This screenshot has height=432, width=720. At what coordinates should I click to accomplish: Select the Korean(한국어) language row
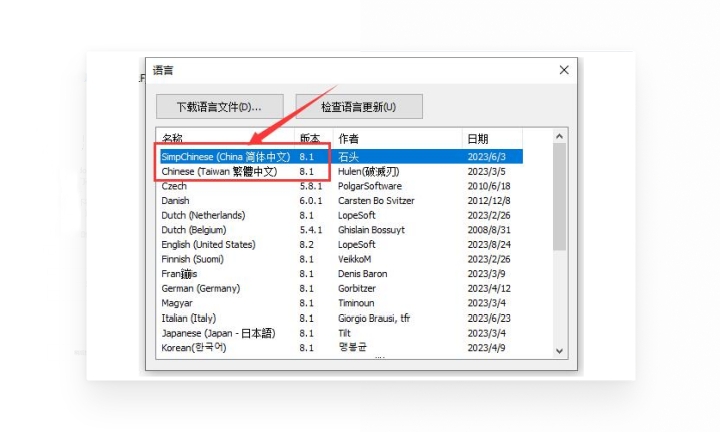point(342,348)
